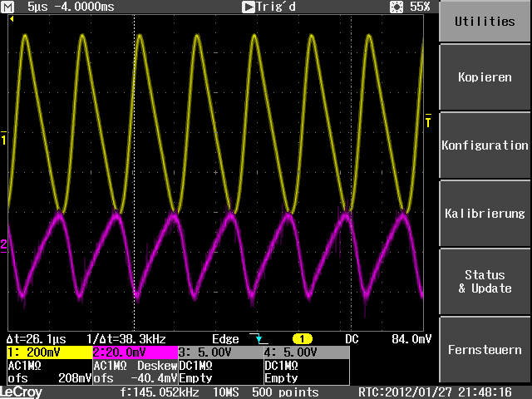The width and height of the screenshot is (532, 399).
Task: Select the channel 1 ground marker
Action: (x=3, y=138)
